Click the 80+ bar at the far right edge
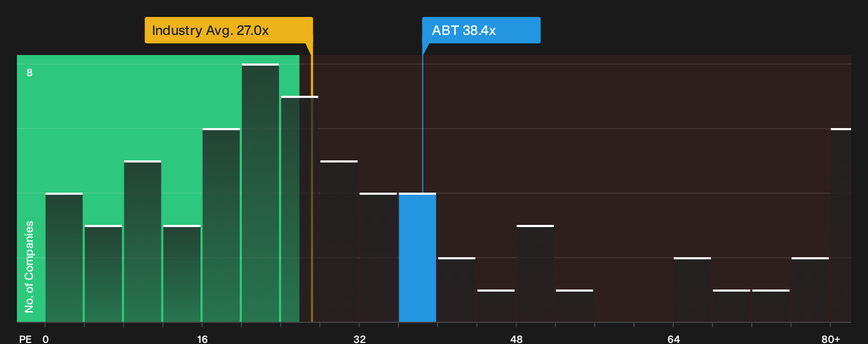 (841, 225)
